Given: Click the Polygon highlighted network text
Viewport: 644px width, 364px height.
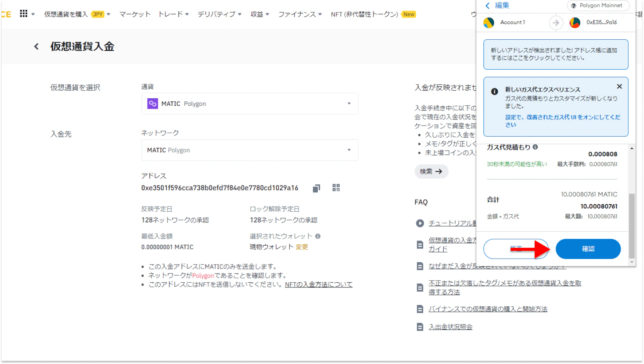Looking at the screenshot, I should point(203,276).
